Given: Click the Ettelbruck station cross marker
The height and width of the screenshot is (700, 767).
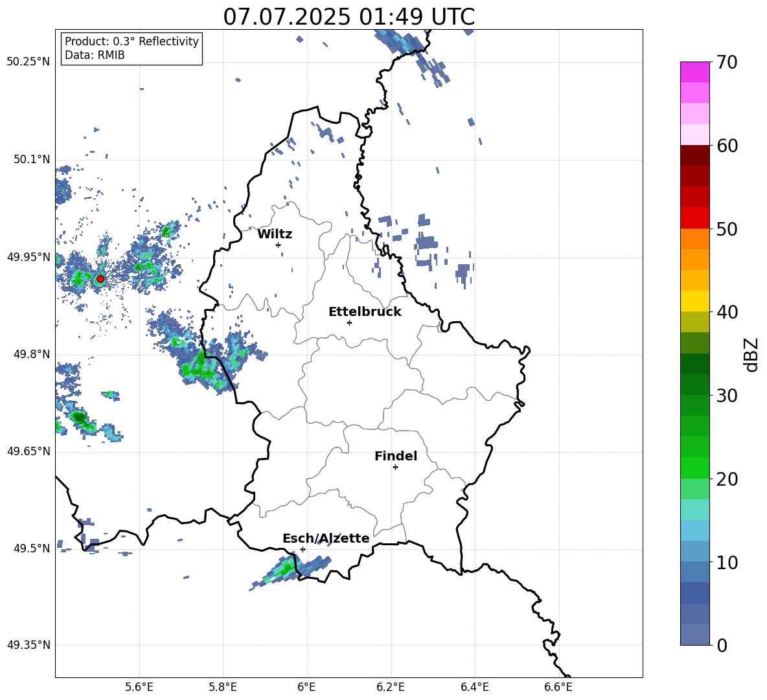Looking at the screenshot, I should click(x=349, y=322).
